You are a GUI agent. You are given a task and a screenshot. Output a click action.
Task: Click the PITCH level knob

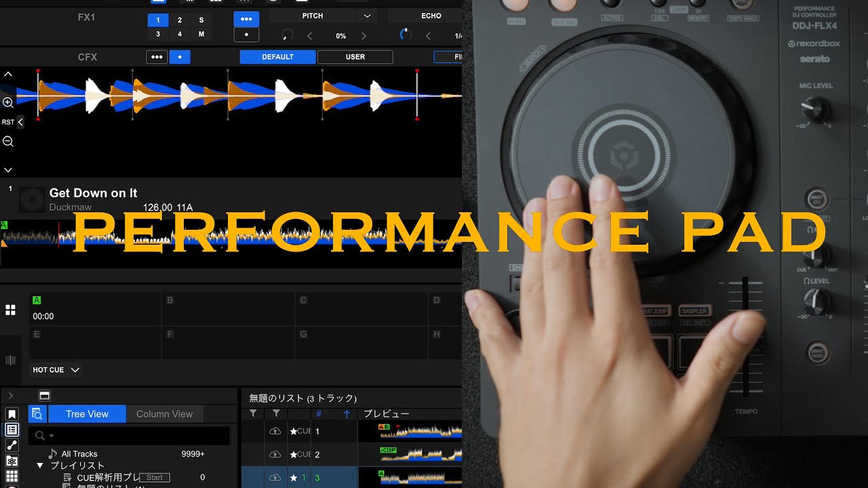point(288,35)
